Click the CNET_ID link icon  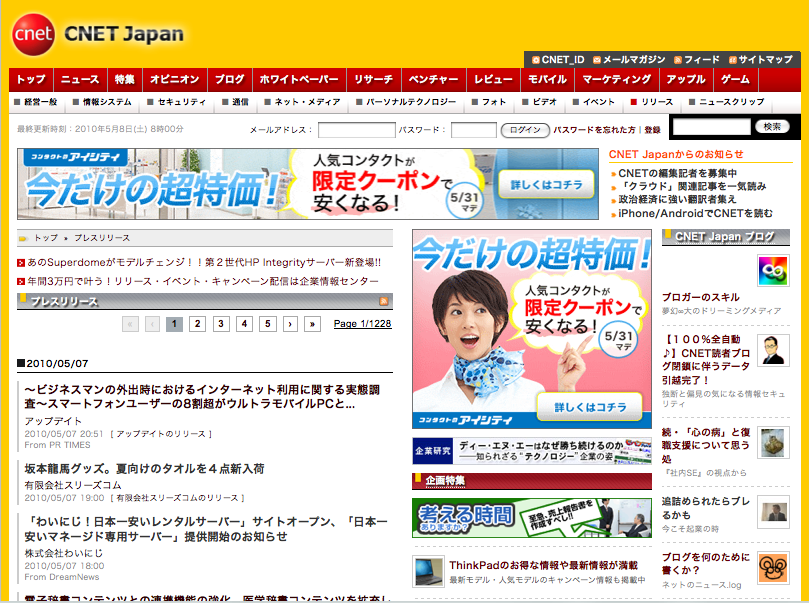pos(536,60)
